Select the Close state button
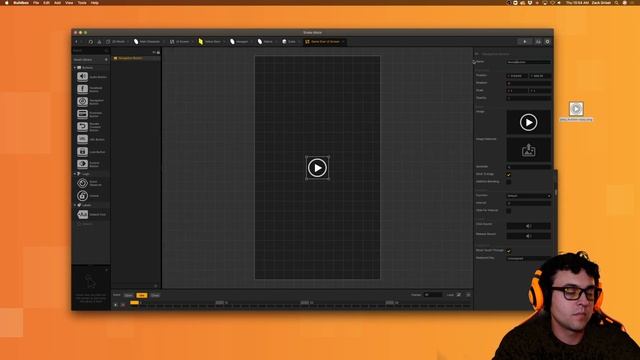This screenshot has height=360, width=640. 155,295
